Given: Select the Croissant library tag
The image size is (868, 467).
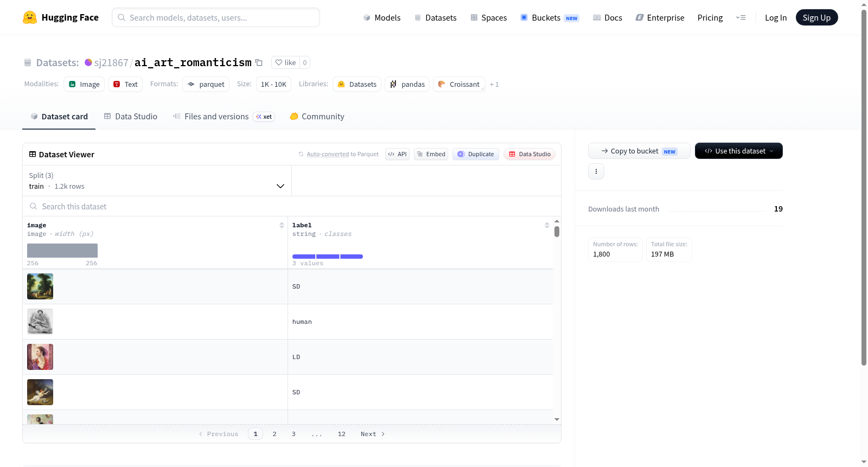Looking at the screenshot, I should (x=459, y=84).
